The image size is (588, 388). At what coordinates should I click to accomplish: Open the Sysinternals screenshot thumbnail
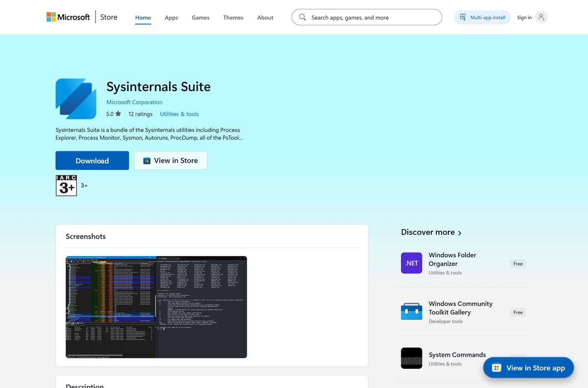(156, 307)
